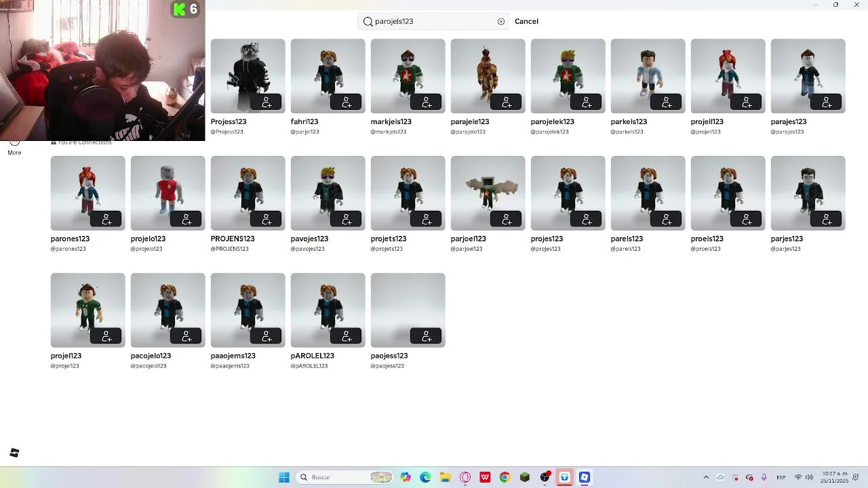This screenshot has height=488, width=868.
Task: Add connection button on projell123 card
Action: 747,102
